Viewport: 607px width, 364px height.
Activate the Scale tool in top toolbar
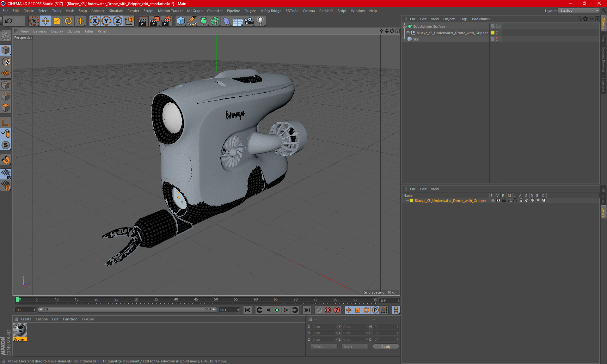coord(57,21)
